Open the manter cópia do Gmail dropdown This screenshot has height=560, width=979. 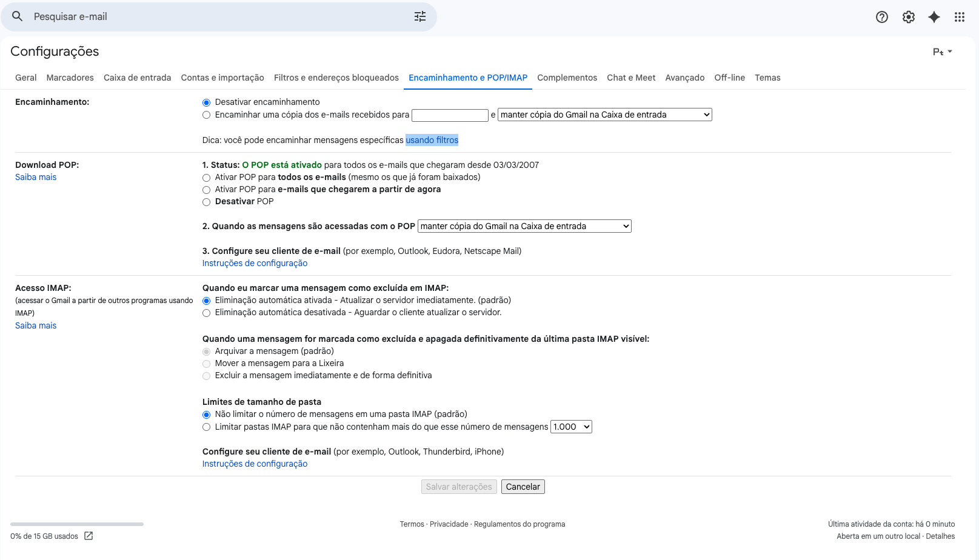point(604,114)
